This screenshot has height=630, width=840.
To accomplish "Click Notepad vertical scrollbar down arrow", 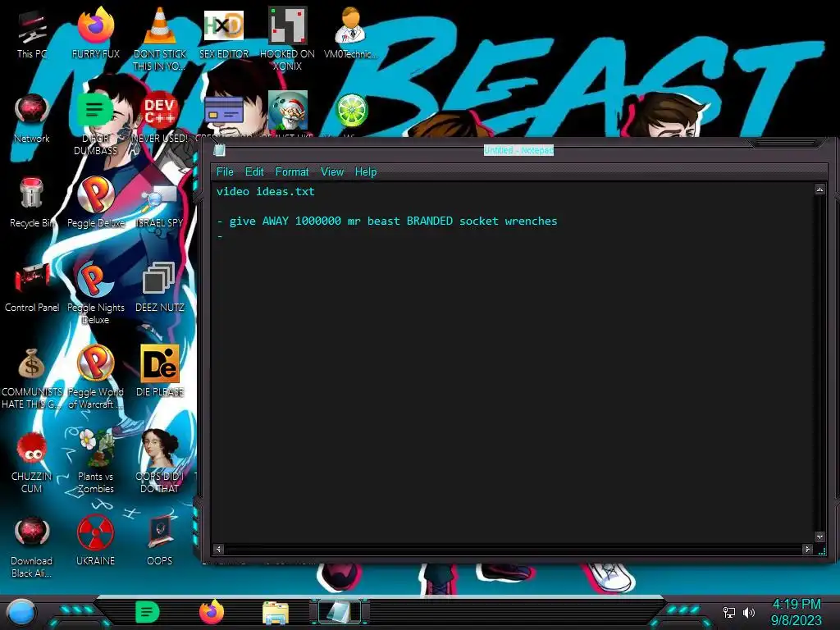I will click(819, 536).
